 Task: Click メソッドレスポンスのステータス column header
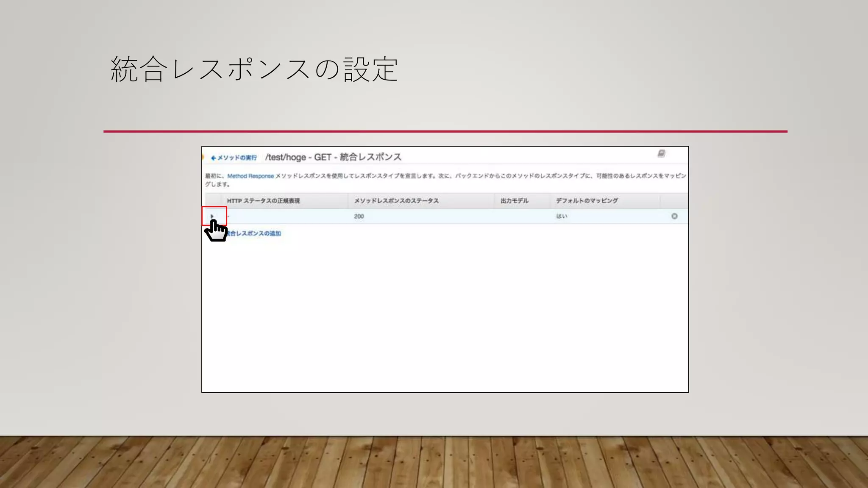tap(396, 201)
